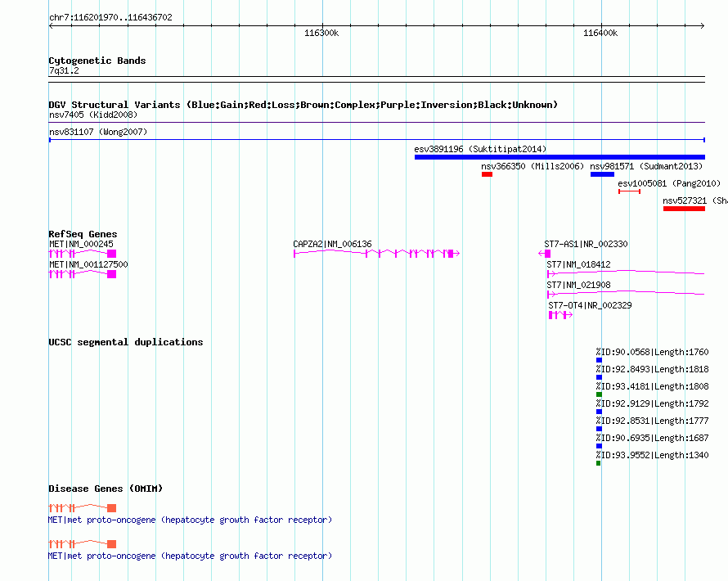The height and width of the screenshot is (581, 728).
Task: Click the nsv981571 blue gain bar
Action: pyautogui.click(x=602, y=174)
